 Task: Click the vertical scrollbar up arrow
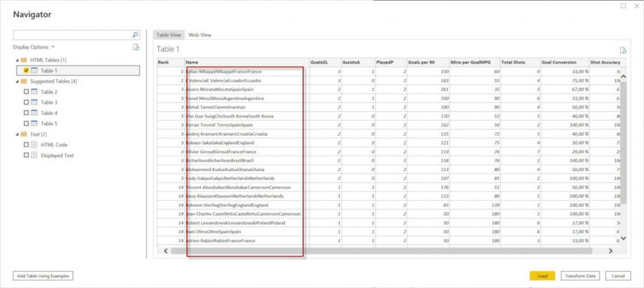[623, 77]
